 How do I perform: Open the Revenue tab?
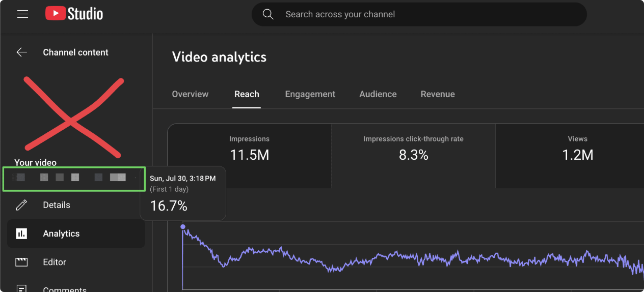point(438,94)
